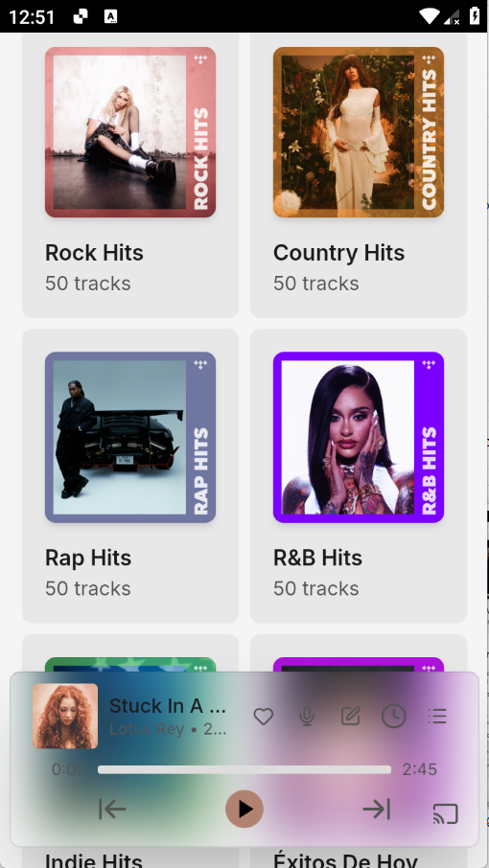Tap the now playing album artwork
The height and width of the screenshot is (868, 489).
(x=65, y=716)
